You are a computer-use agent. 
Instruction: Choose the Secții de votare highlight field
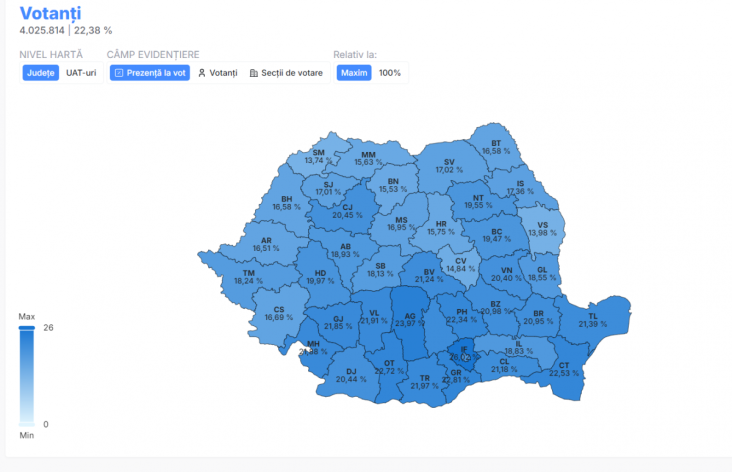point(291,73)
